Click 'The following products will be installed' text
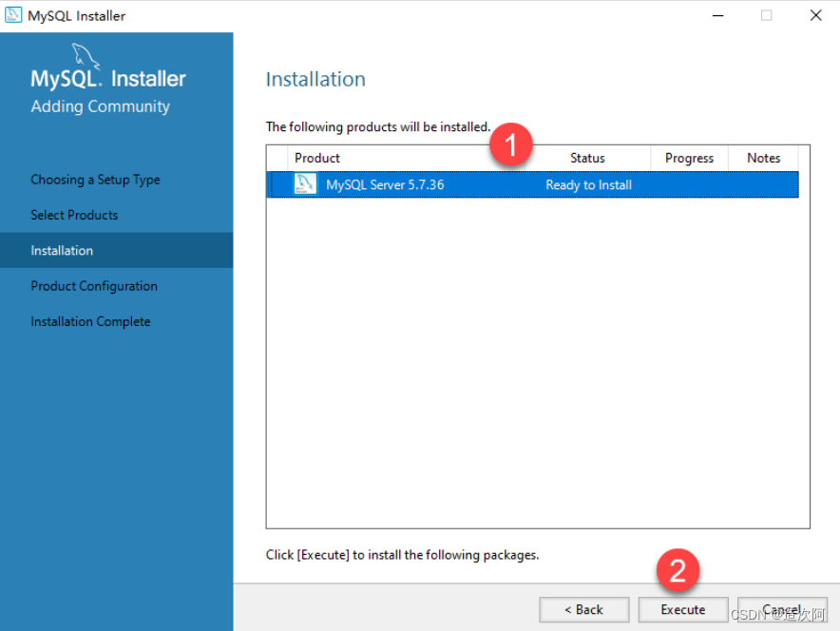Screen dimensions: 840x631 point(378,127)
